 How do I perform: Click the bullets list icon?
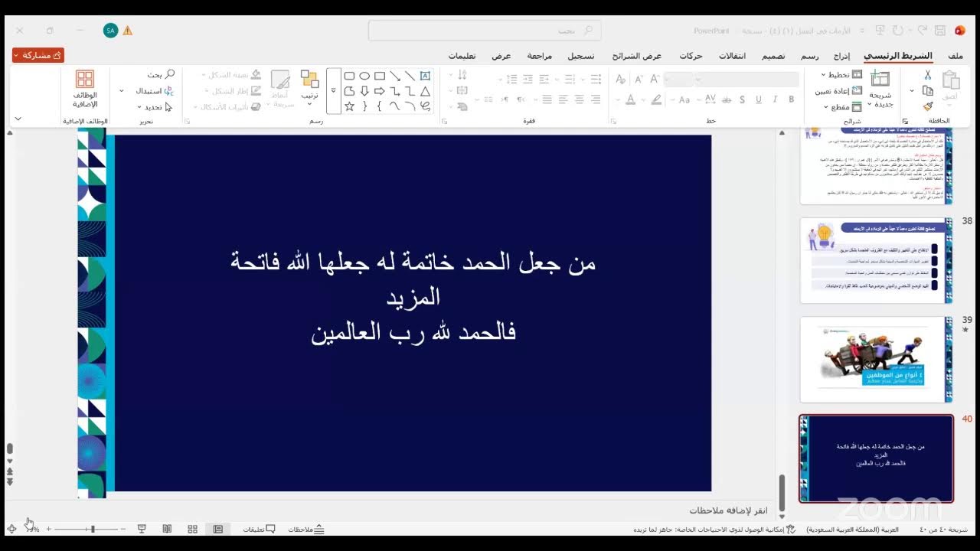pos(596,79)
